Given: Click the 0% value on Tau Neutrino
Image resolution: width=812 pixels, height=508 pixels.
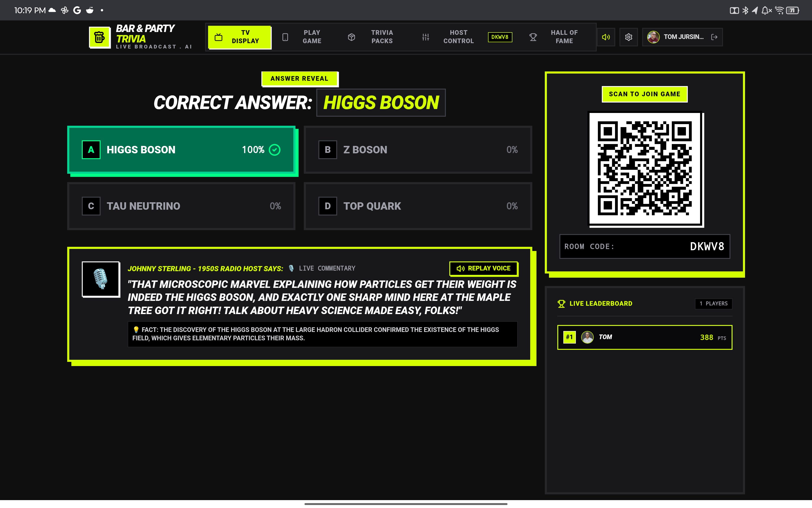Looking at the screenshot, I should [x=276, y=206].
